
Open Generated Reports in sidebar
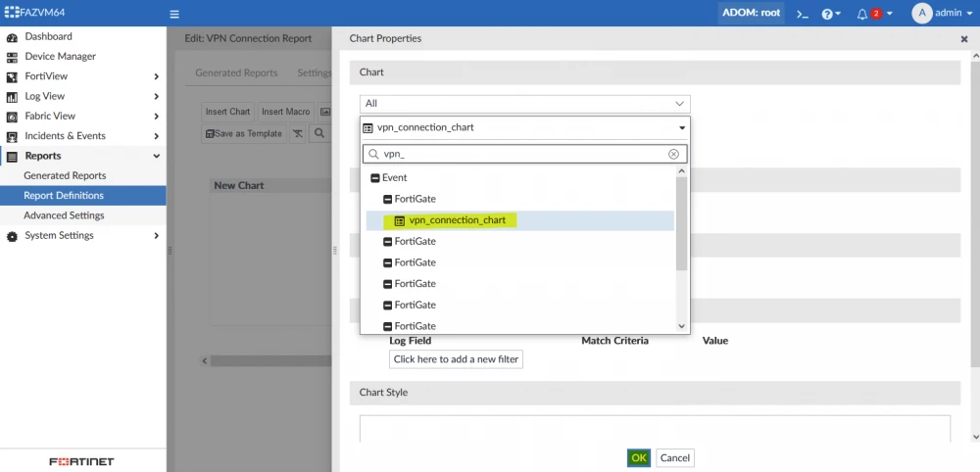coord(65,176)
